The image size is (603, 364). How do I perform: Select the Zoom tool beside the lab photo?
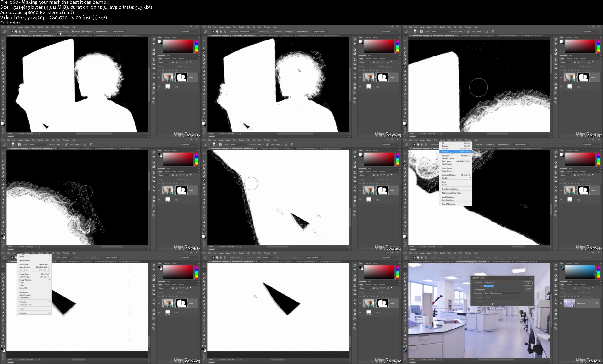click(405, 339)
